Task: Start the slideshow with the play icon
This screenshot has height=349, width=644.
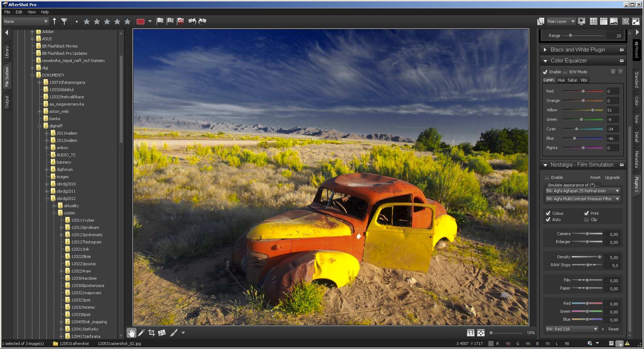Action: point(582,21)
